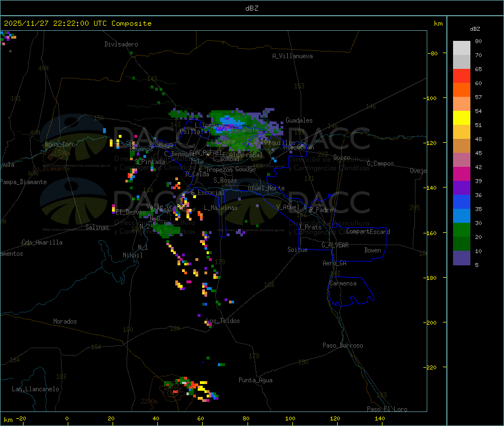The height and width of the screenshot is (426, 504).
Task: Click the 'V_Atuel' map label
Action: pos(288,207)
